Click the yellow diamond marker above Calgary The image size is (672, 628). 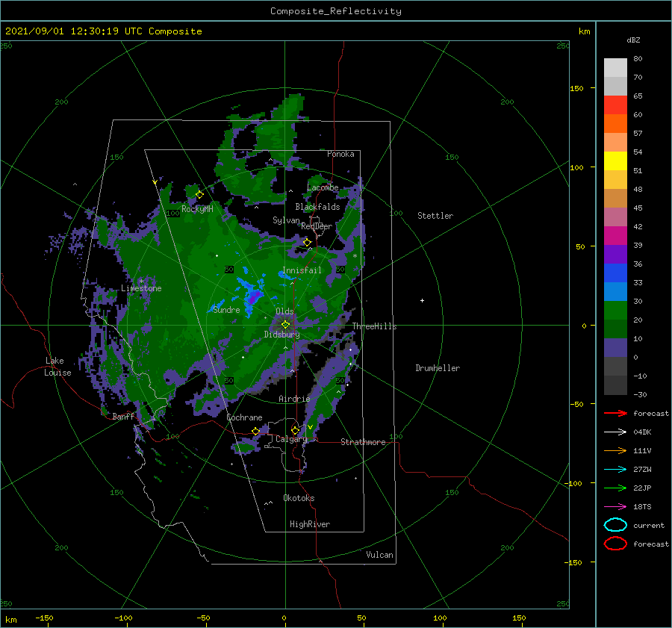(295, 430)
